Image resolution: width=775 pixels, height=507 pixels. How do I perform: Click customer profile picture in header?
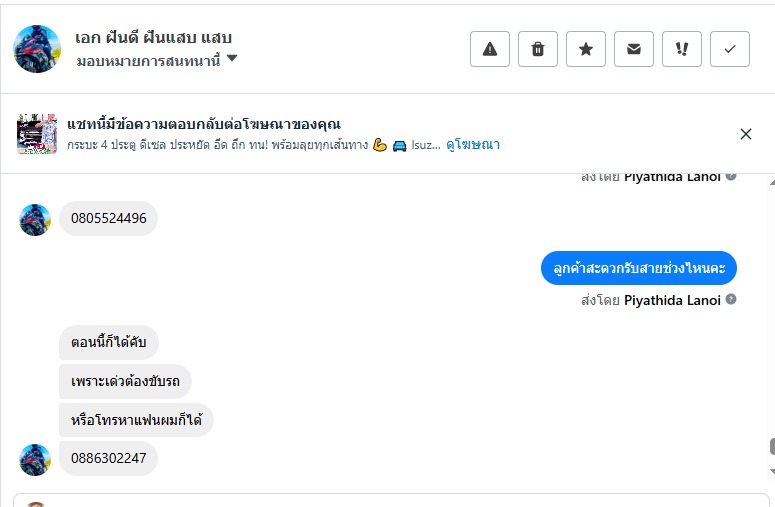point(37,49)
